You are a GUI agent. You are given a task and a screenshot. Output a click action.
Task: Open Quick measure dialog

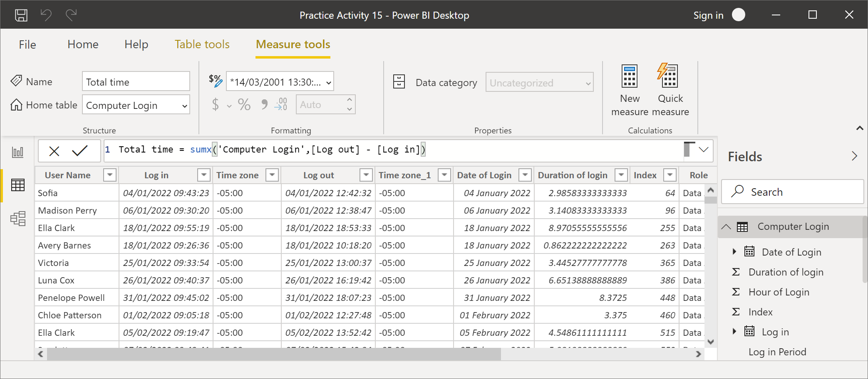[670, 91]
